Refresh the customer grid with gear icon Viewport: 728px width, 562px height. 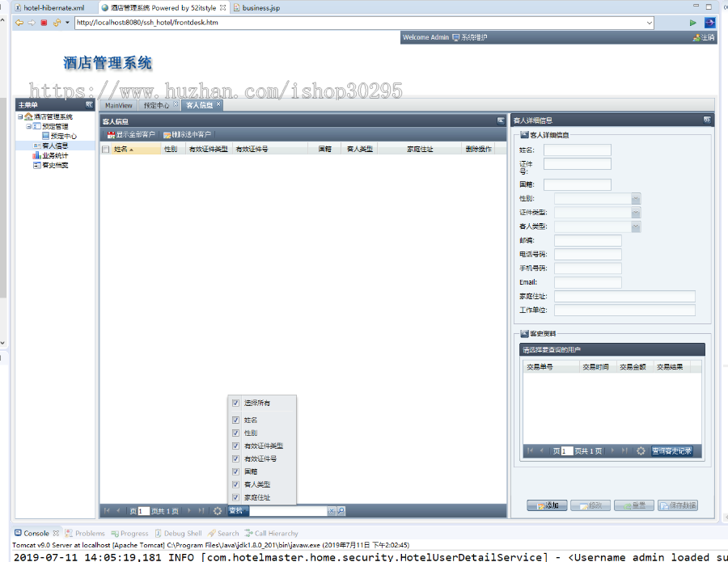(218, 511)
